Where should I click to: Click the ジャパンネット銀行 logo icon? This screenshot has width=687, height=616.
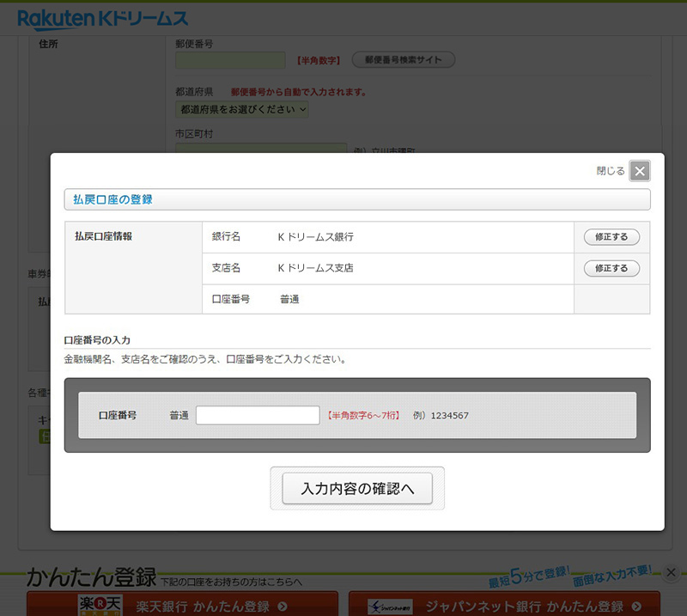coord(390,607)
